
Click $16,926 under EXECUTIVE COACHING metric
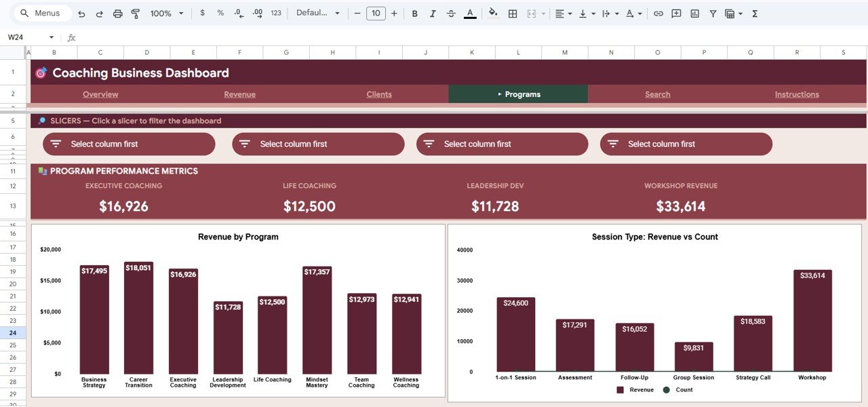(123, 206)
